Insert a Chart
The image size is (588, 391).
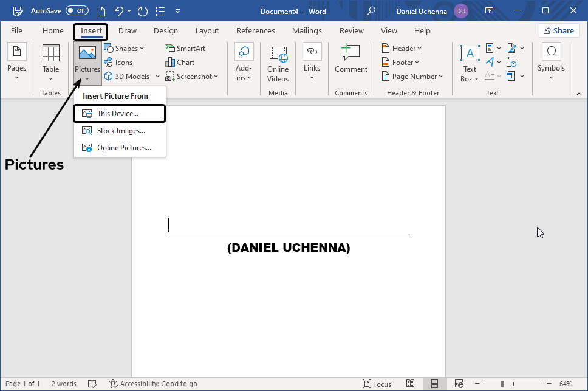pyautogui.click(x=180, y=62)
